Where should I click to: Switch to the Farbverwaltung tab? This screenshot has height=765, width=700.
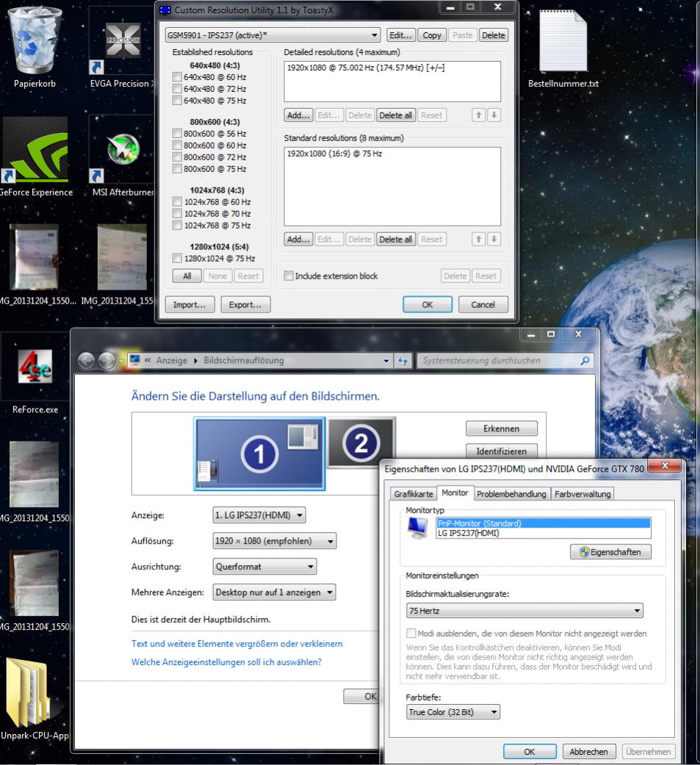click(x=582, y=494)
